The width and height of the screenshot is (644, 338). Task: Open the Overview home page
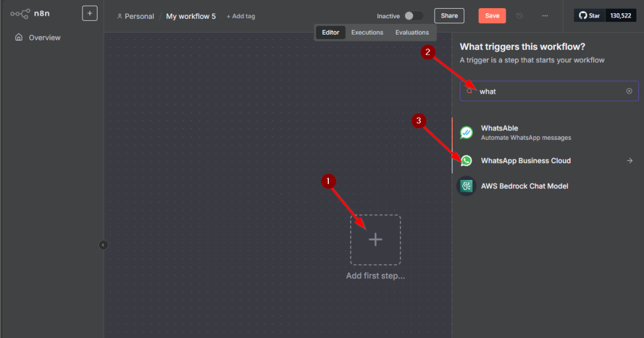click(x=37, y=37)
